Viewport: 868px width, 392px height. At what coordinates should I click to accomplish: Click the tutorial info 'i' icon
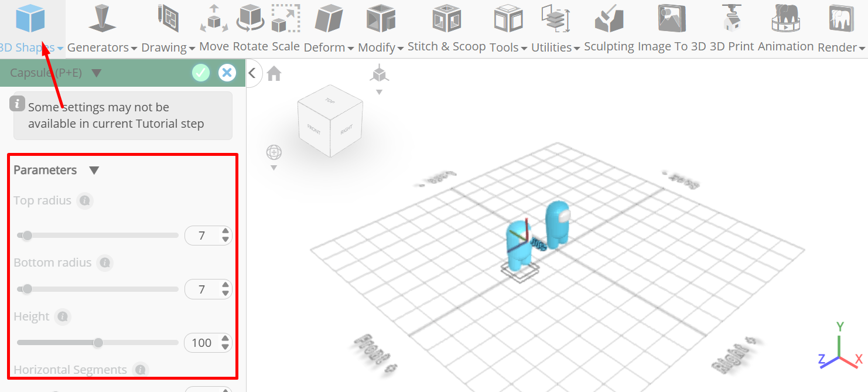point(17,104)
